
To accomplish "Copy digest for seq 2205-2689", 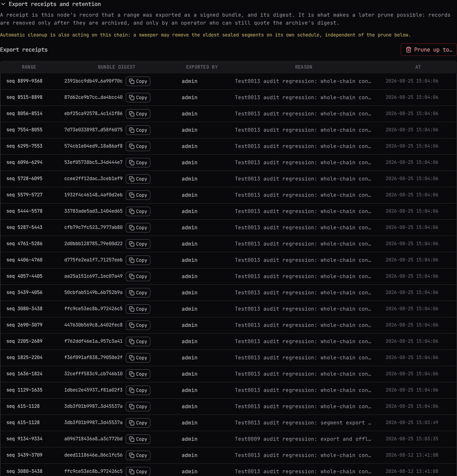I will tap(138, 342).
